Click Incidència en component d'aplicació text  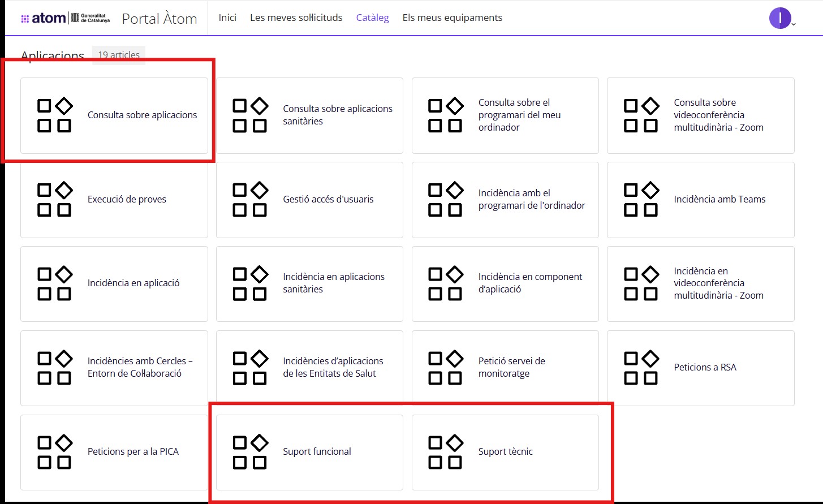pyautogui.click(x=530, y=283)
